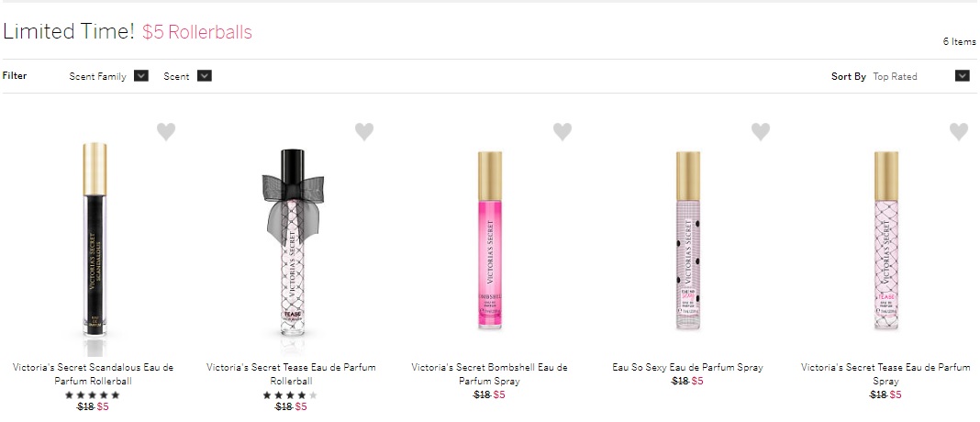Add Bombshell Eau de Parfum Spray to favorites
This screenshot has width=980, height=422.
point(562,132)
